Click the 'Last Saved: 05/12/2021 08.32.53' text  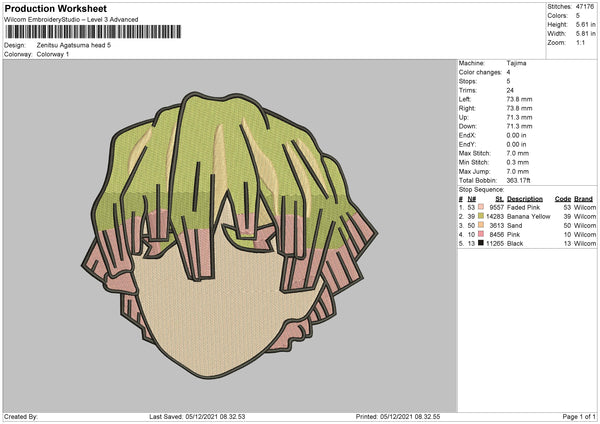(x=197, y=416)
